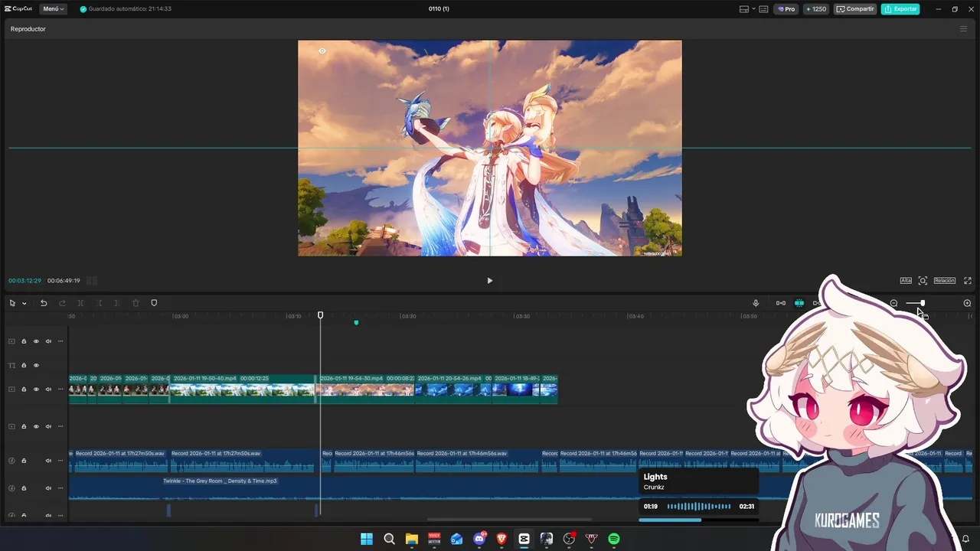The width and height of the screenshot is (980, 551).
Task: Open more options for main video track
Action: [60, 390]
